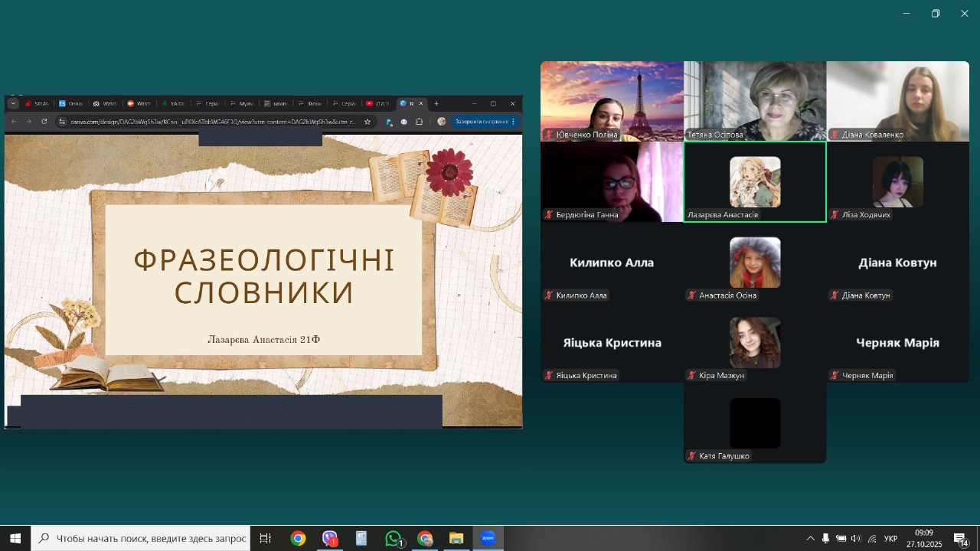980x551 pixels.
Task: Open WhatsApp from the taskbar
Action: tap(394, 539)
